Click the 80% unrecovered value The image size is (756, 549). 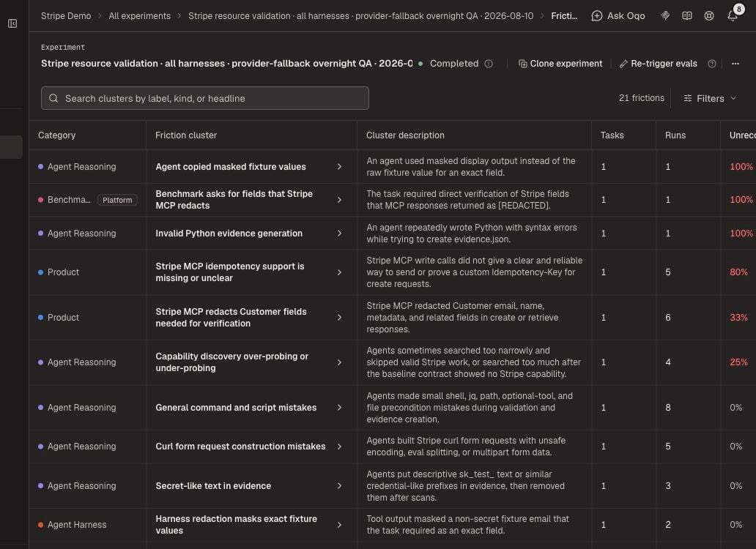click(x=738, y=272)
